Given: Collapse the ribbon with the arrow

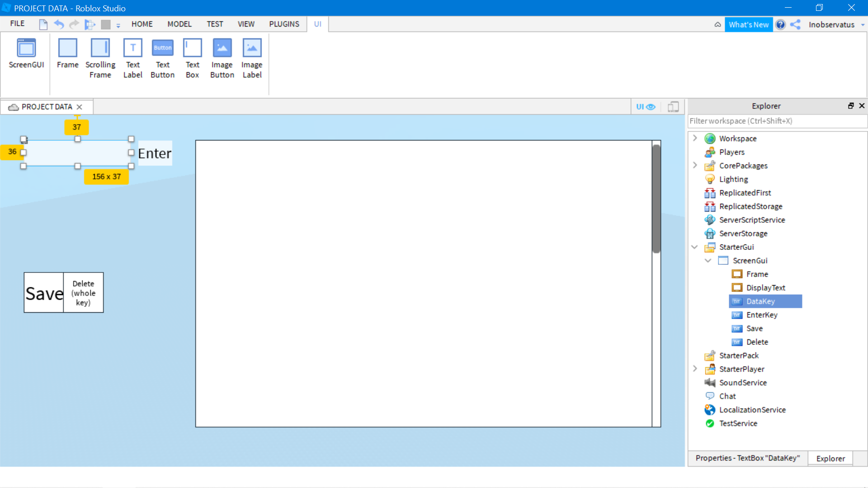Looking at the screenshot, I should pos(717,25).
